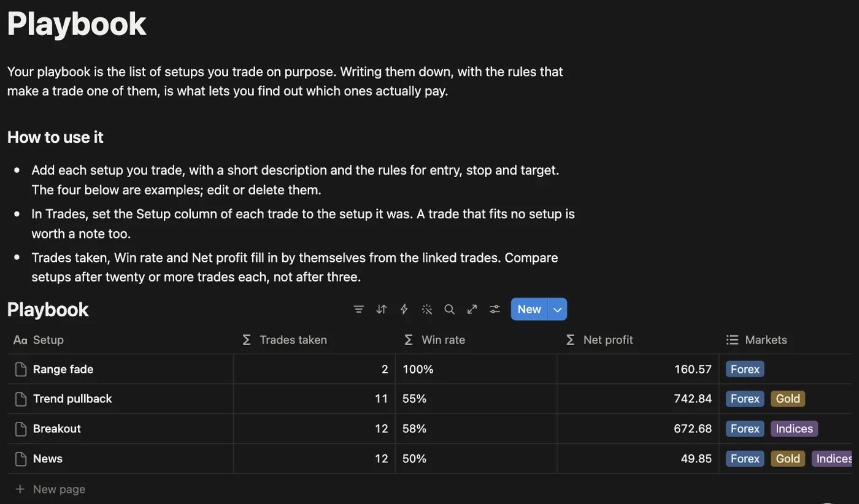Click the Forex tag in the Trend pullback row
The height and width of the screenshot is (504, 859).
click(745, 399)
